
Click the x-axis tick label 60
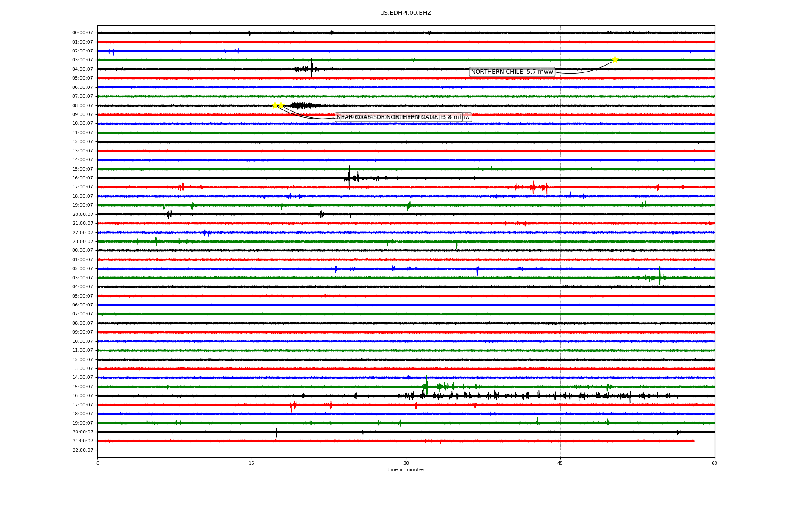(714, 463)
